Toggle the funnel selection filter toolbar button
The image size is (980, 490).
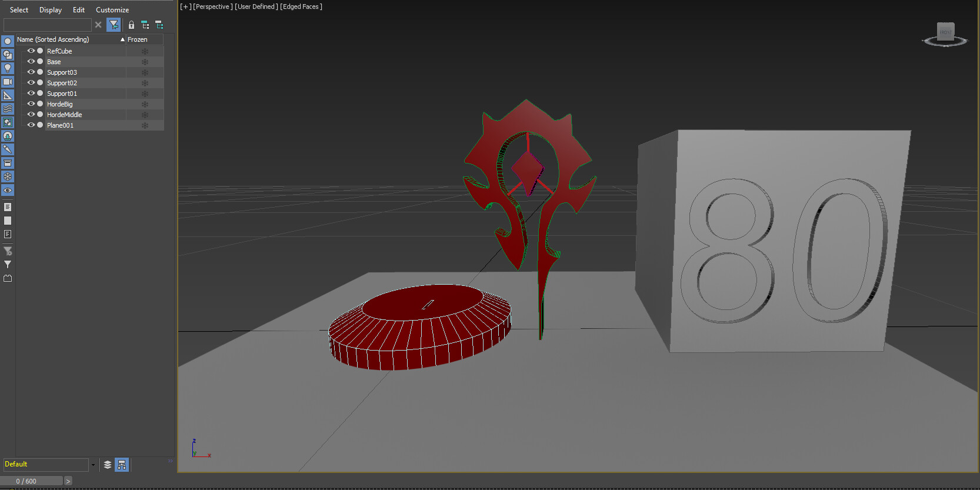pyautogui.click(x=114, y=25)
